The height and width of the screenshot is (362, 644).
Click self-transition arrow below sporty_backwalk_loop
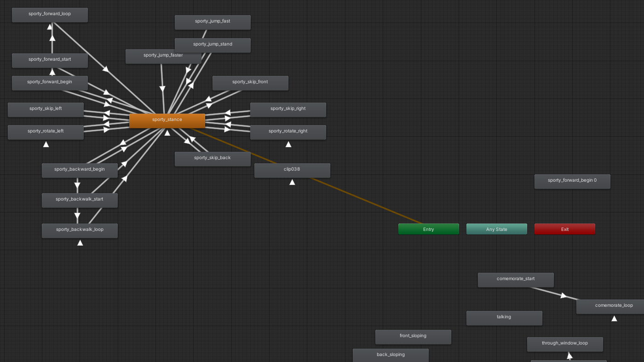point(80,243)
